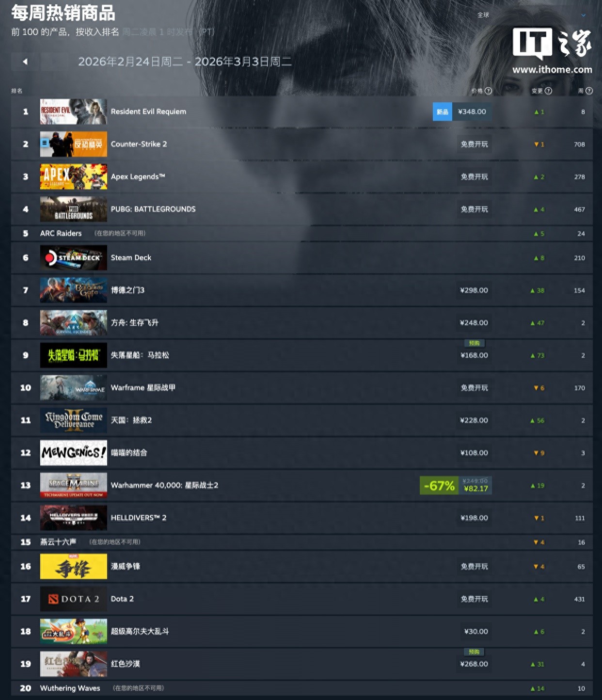Click the -67% discount badge

(x=439, y=485)
